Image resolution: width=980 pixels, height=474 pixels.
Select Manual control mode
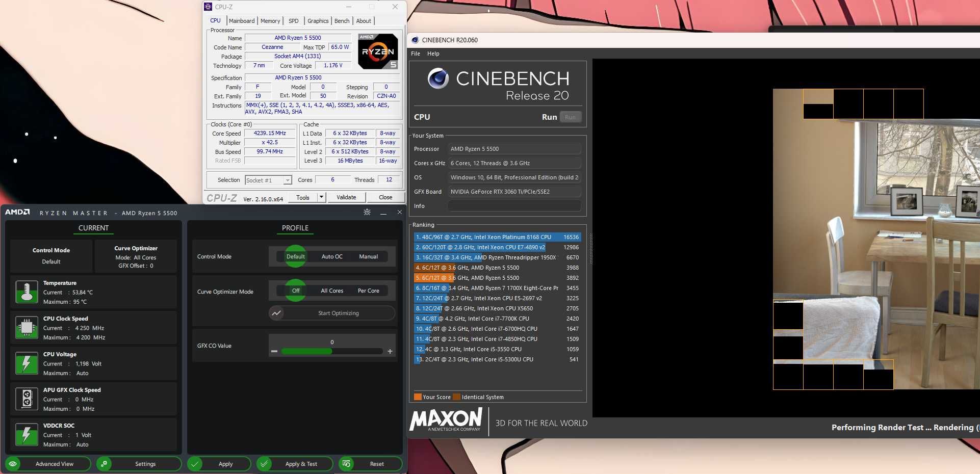369,256
